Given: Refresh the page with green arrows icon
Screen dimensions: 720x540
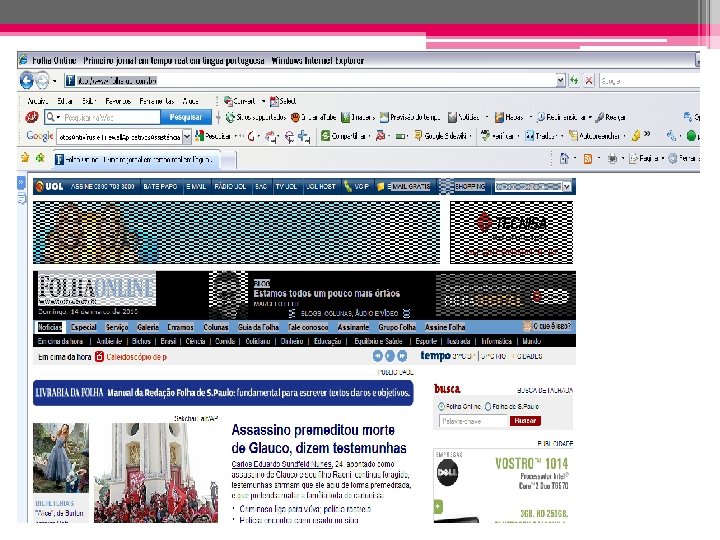Looking at the screenshot, I should [574, 81].
